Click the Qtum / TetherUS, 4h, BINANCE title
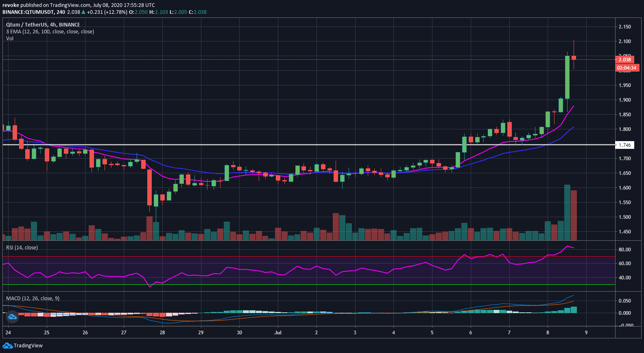 [43, 24]
